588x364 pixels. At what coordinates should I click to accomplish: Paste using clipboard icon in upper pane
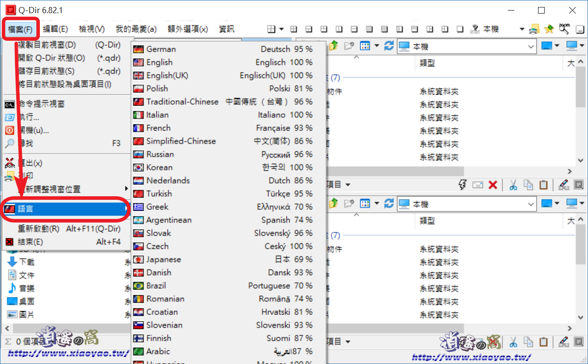543,185
